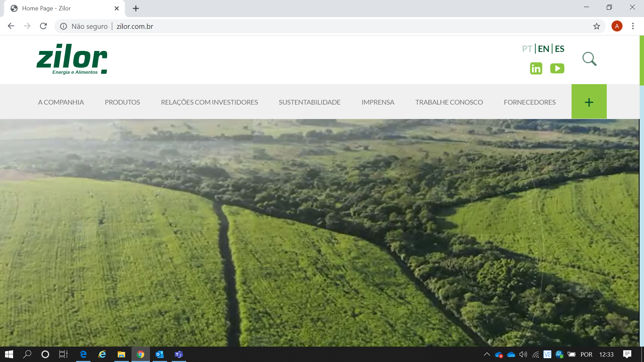The image size is (644, 362).
Task: Open the Windows Start menu
Action: pos(9,354)
